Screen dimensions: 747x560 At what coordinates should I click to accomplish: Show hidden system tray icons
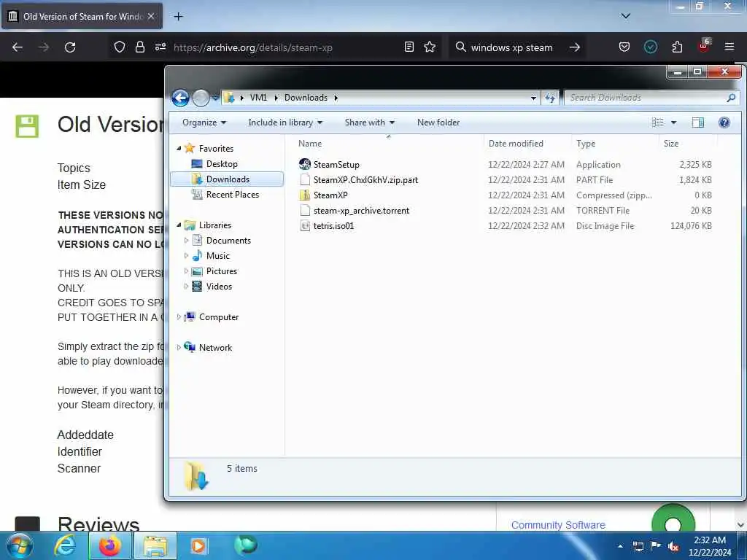[620, 546]
